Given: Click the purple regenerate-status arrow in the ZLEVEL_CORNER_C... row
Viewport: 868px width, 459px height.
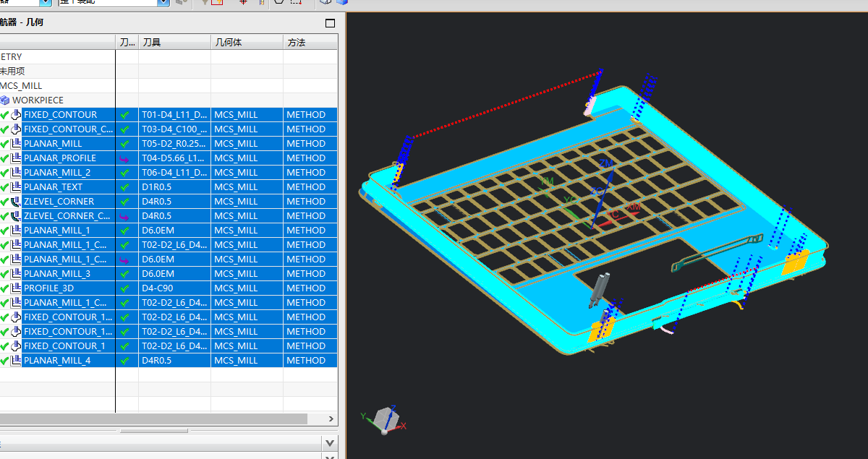Looking at the screenshot, I should [x=124, y=216].
